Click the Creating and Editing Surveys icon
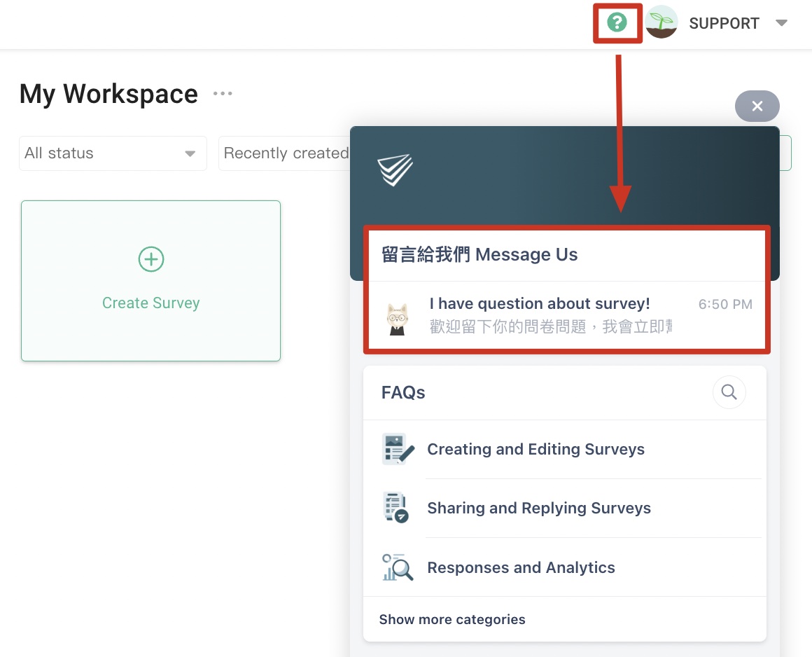The image size is (812, 657). tap(397, 450)
